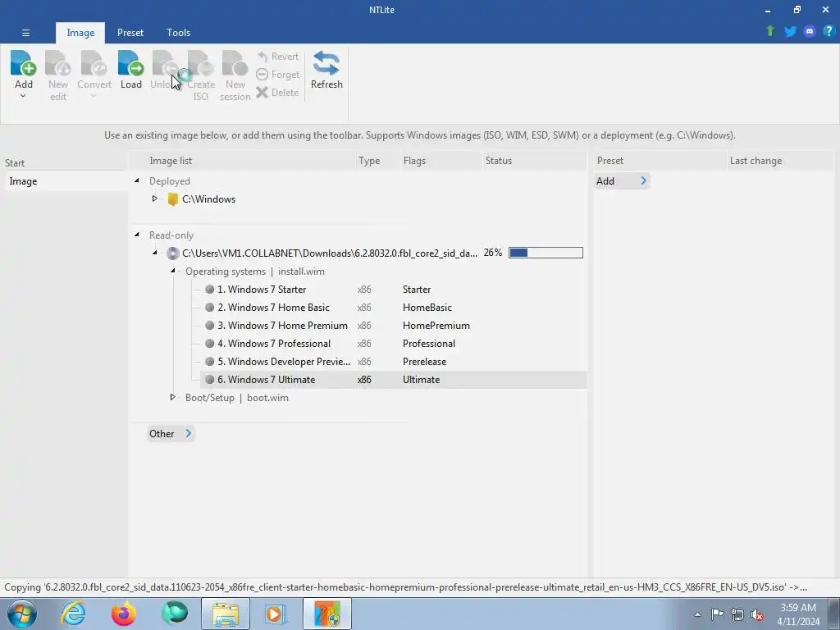Image resolution: width=840 pixels, height=630 pixels.
Task: Open the hamburger menu in the title bar
Action: (25, 33)
